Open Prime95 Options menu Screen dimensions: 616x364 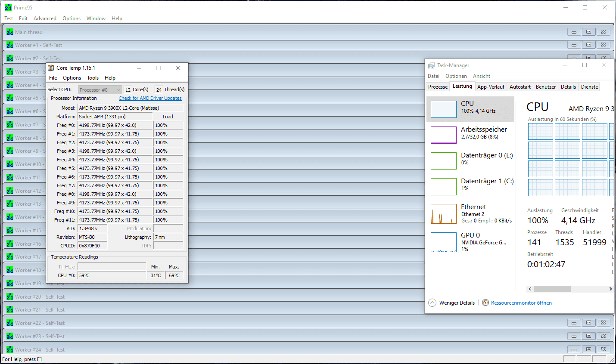coord(72,19)
